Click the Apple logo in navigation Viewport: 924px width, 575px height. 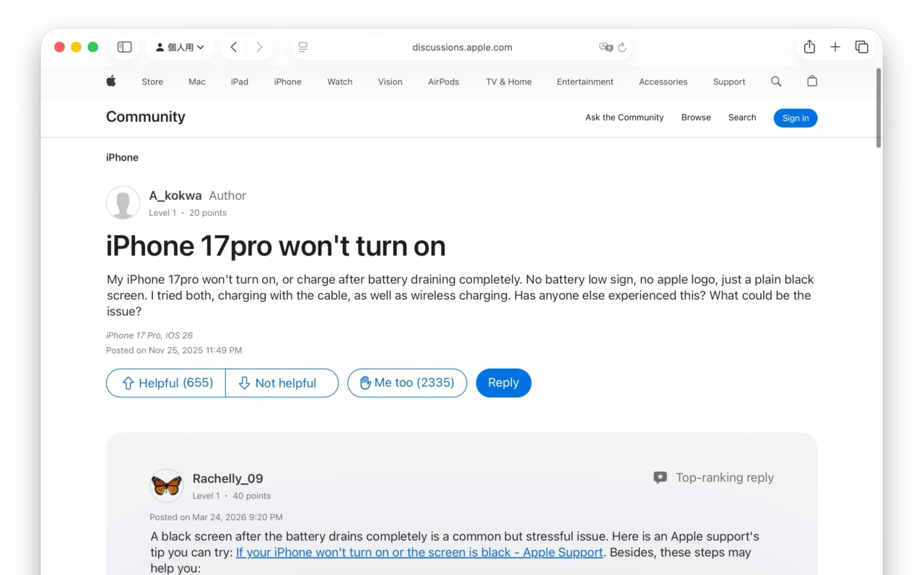pyautogui.click(x=111, y=82)
